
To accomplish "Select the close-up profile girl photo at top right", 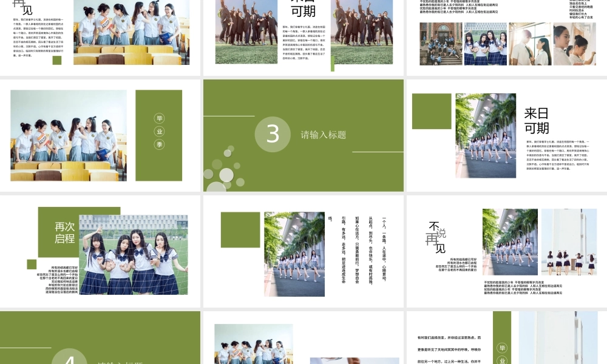I will (x=574, y=44).
